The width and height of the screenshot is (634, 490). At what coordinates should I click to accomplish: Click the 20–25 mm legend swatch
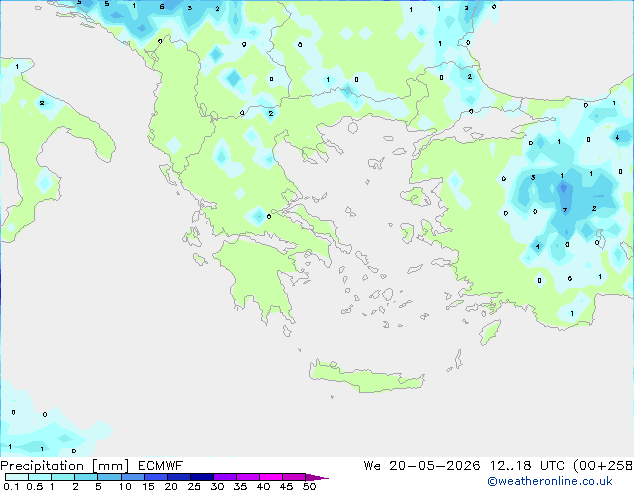click(178, 477)
